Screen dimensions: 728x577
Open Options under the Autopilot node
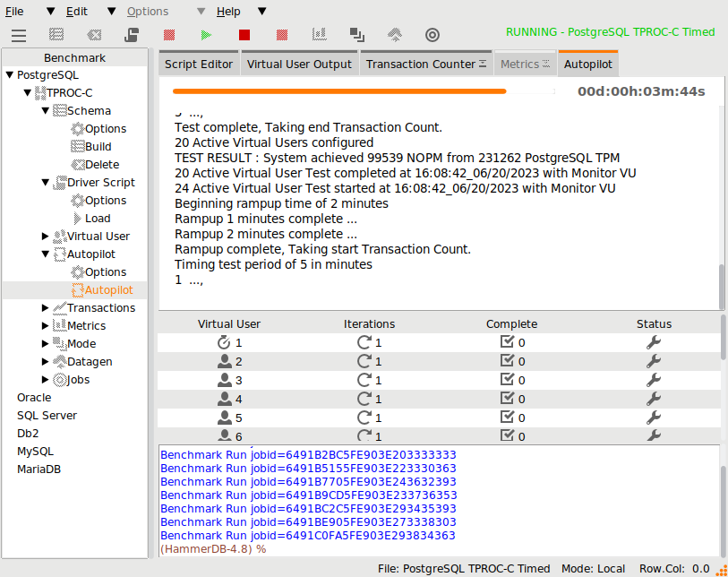106,271
